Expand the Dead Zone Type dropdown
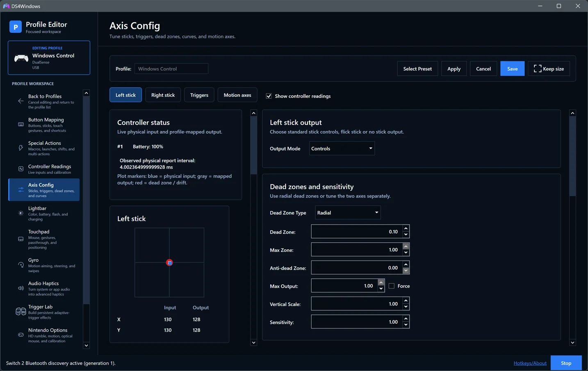This screenshot has width=588, height=371. pos(348,213)
